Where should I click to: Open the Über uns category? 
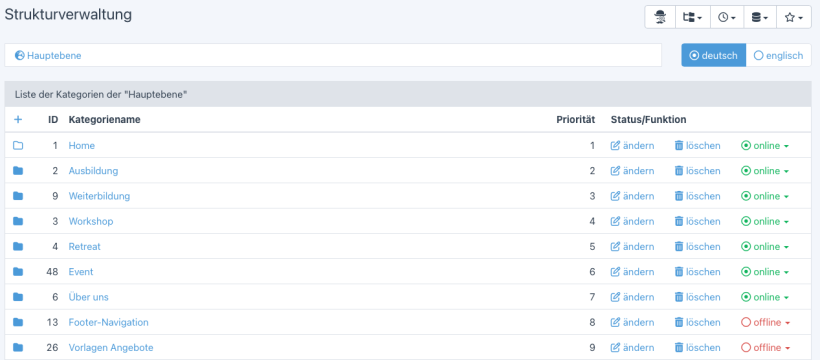[88, 297]
